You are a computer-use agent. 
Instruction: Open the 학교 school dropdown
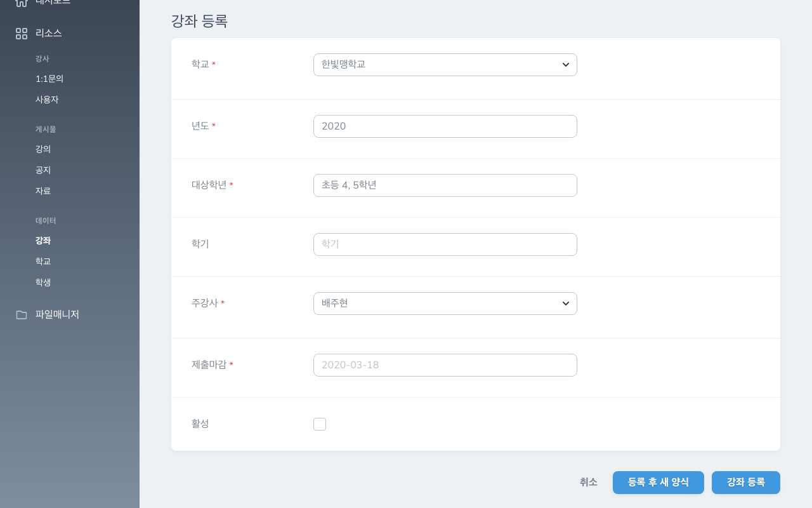(445, 65)
